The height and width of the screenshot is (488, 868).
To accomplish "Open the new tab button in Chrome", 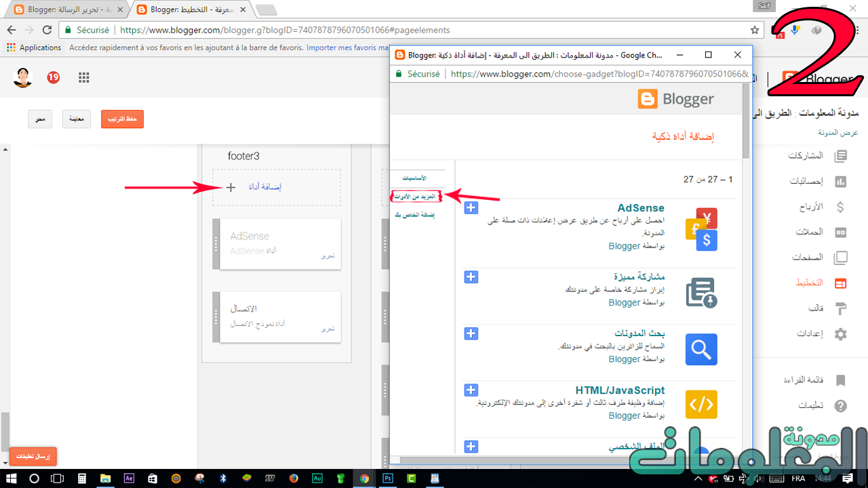I will (267, 9).
